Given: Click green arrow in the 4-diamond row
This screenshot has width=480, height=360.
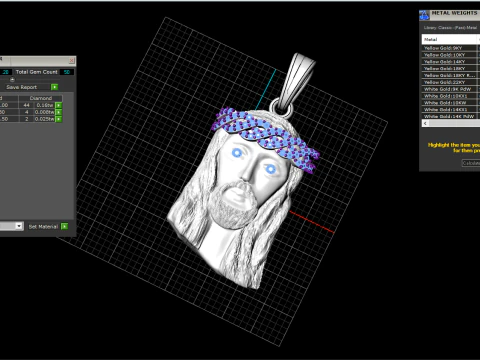Looking at the screenshot, I should point(59,112).
